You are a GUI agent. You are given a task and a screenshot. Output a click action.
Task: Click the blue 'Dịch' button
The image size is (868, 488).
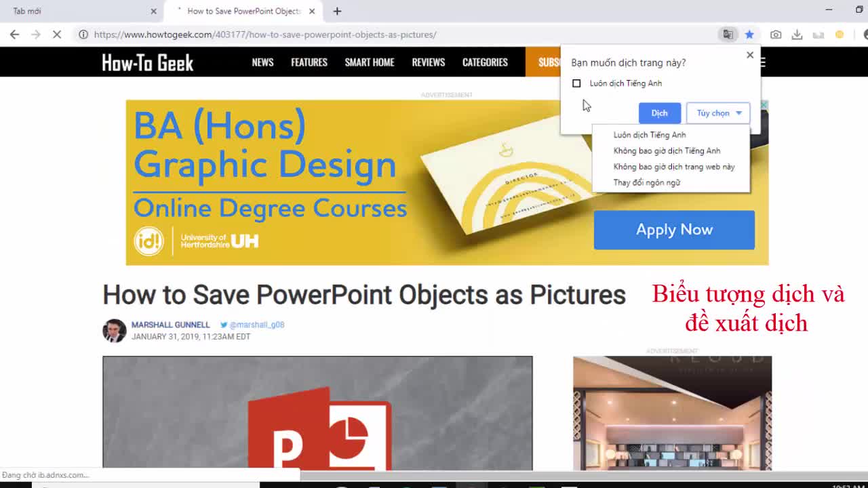point(660,113)
